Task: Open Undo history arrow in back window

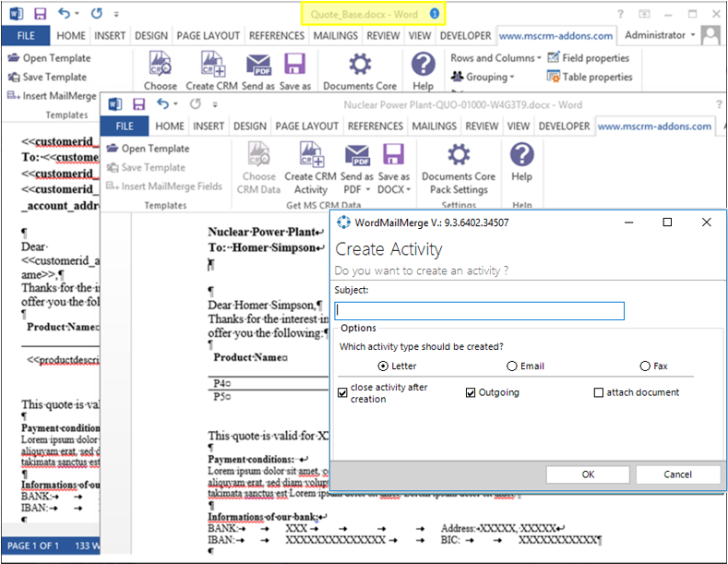Action: pyautogui.click(x=78, y=14)
